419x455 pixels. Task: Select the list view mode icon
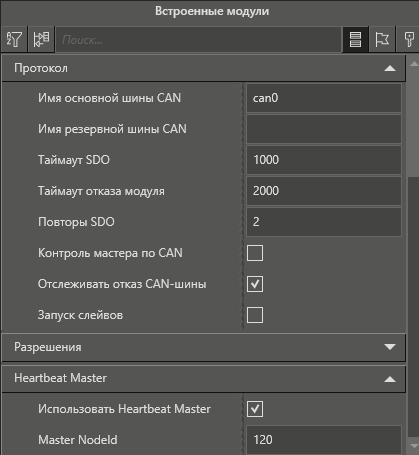click(355, 39)
